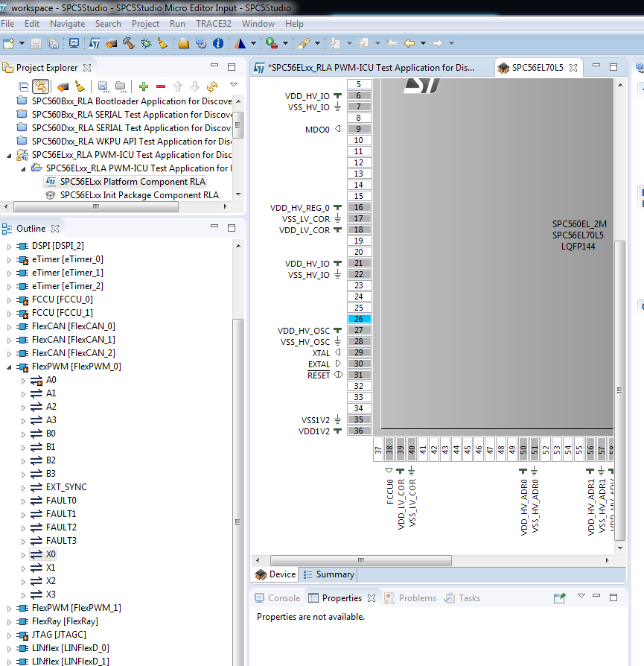Click the debug bug icon in toolbar
The image size is (644, 666).
tap(146, 43)
